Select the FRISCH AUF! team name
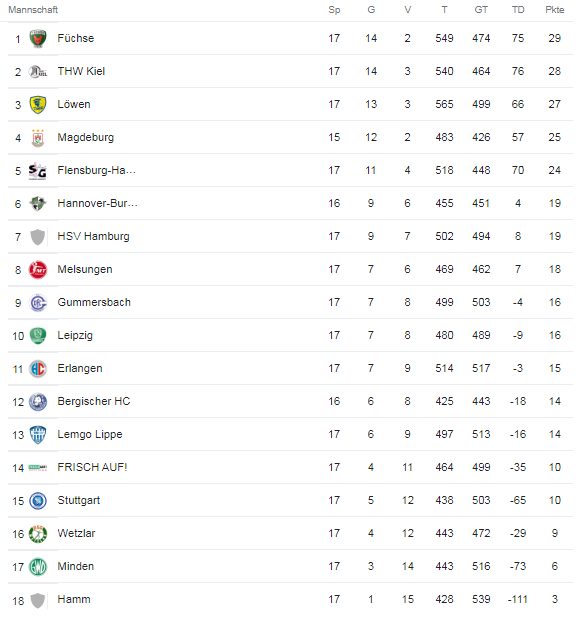Screen dimensions: 578x624 92,467
